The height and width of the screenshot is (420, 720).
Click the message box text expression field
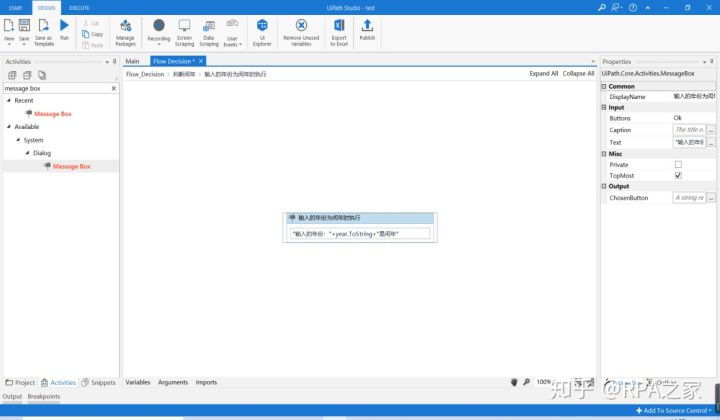(x=360, y=234)
